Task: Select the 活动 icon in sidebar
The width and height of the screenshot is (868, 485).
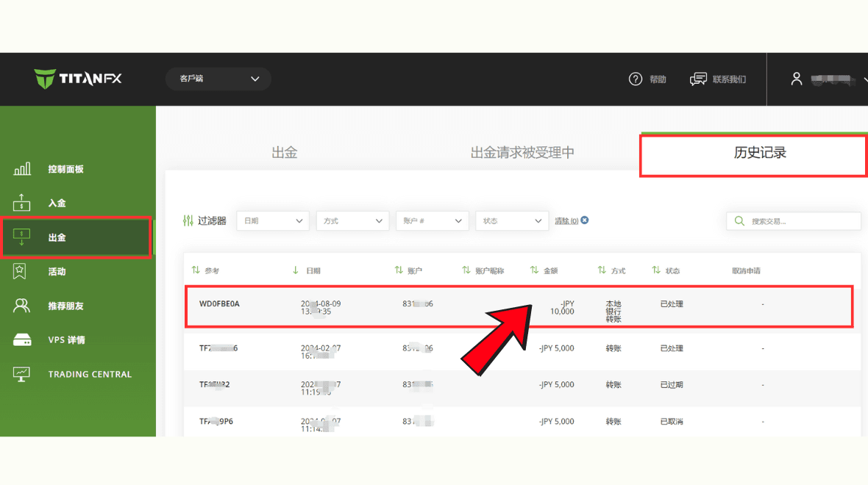Action: [21, 271]
